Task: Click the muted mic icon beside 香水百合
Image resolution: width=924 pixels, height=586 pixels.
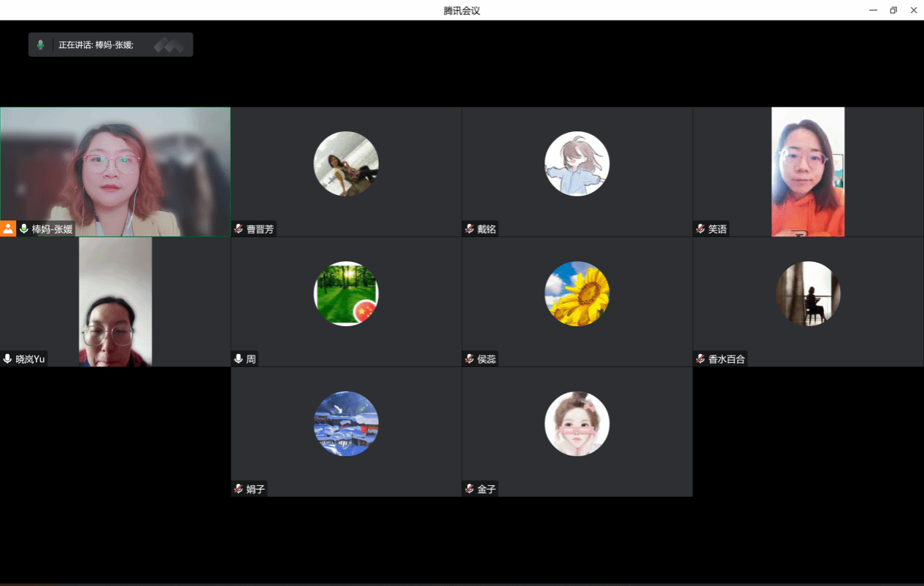Action: (x=701, y=359)
